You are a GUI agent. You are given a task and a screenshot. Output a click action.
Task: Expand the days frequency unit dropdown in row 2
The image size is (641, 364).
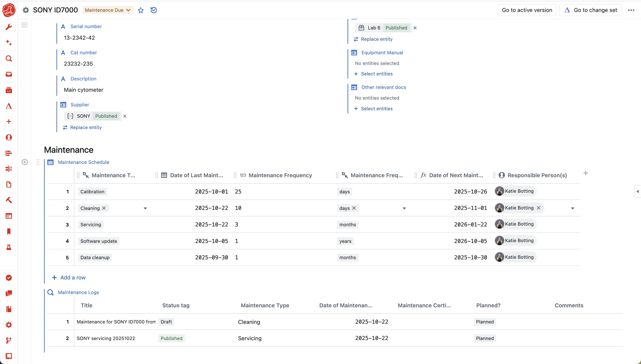coord(404,208)
